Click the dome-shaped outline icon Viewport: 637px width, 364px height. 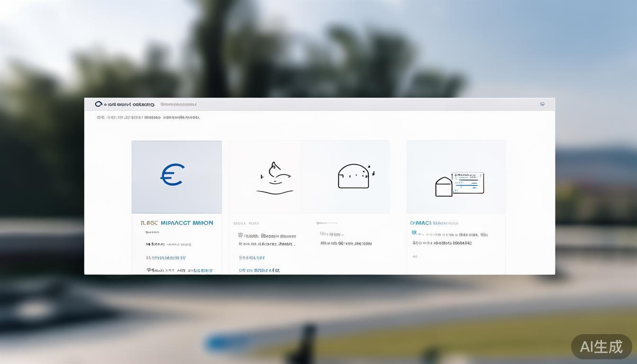(354, 176)
